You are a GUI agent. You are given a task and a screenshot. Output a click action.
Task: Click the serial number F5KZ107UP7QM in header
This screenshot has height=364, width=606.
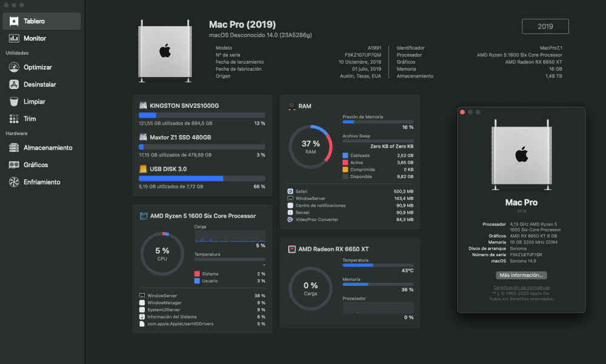(362, 55)
